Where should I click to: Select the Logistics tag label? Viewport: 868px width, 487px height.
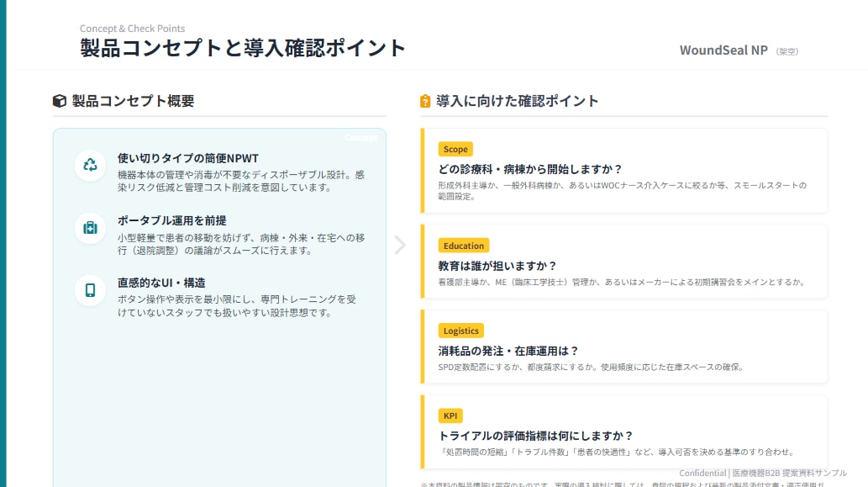[461, 331]
